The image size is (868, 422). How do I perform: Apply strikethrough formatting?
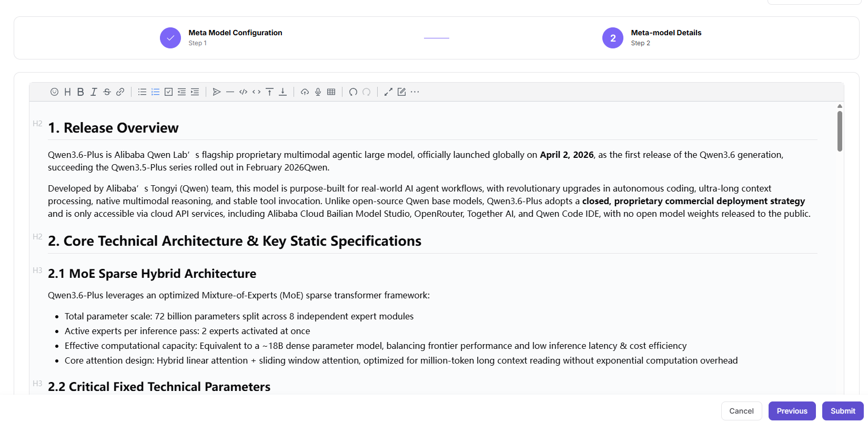pos(107,92)
